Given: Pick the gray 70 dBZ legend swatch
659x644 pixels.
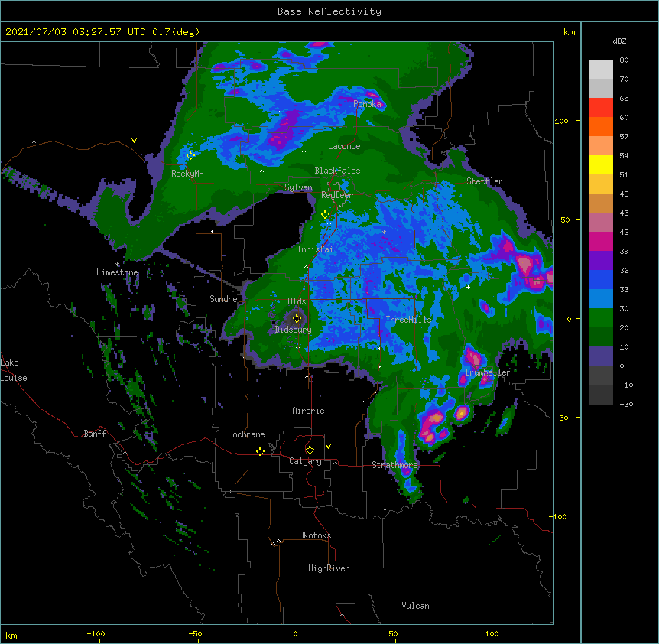Looking at the screenshot, I should point(601,88).
